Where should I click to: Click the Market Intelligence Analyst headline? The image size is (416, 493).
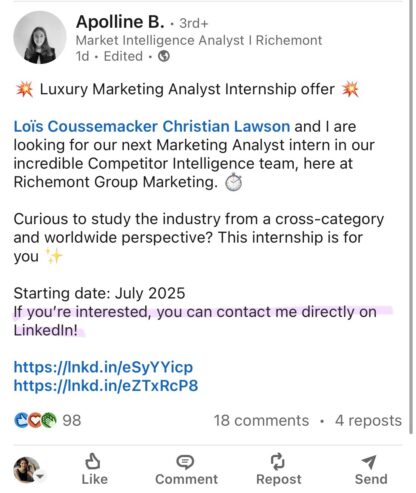tap(199, 40)
